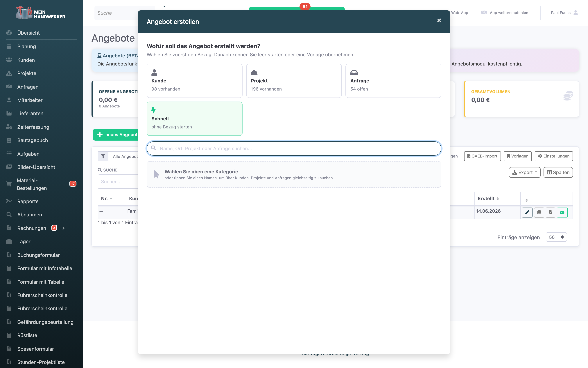Select the Kunde category card
This screenshot has width=588, height=368.
point(194,81)
